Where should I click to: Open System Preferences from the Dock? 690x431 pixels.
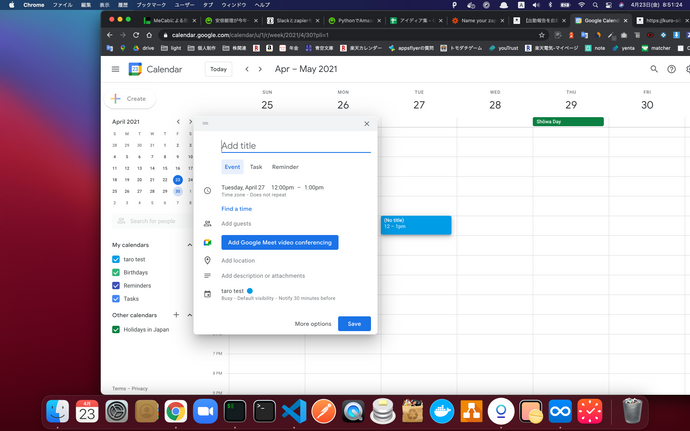click(x=117, y=412)
